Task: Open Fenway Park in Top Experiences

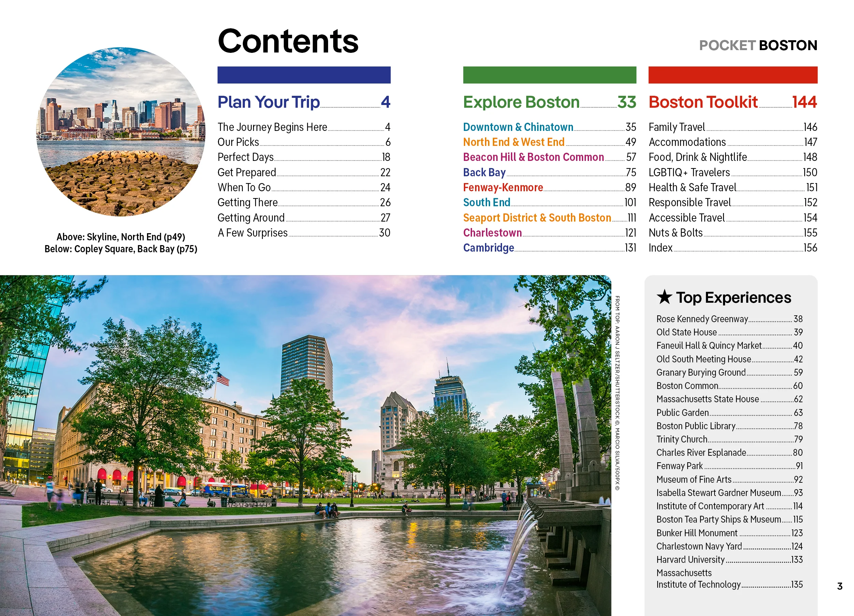Action: 679,466
